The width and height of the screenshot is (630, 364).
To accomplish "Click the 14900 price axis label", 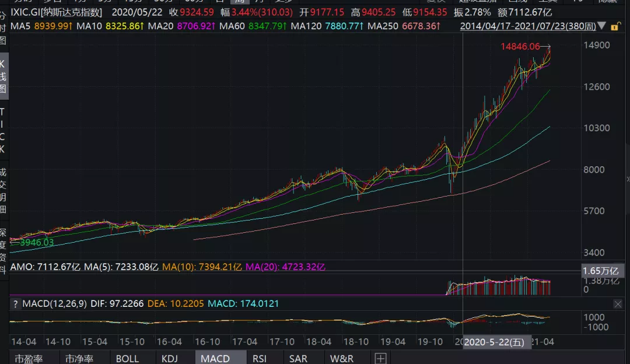I will [596, 45].
